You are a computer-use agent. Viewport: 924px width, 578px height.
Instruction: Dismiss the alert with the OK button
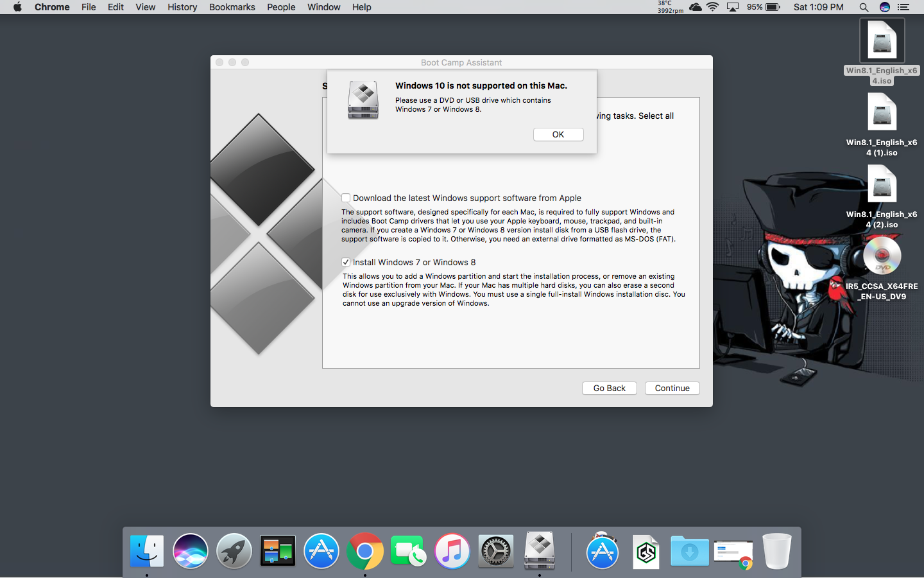click(x=558, y=134)
